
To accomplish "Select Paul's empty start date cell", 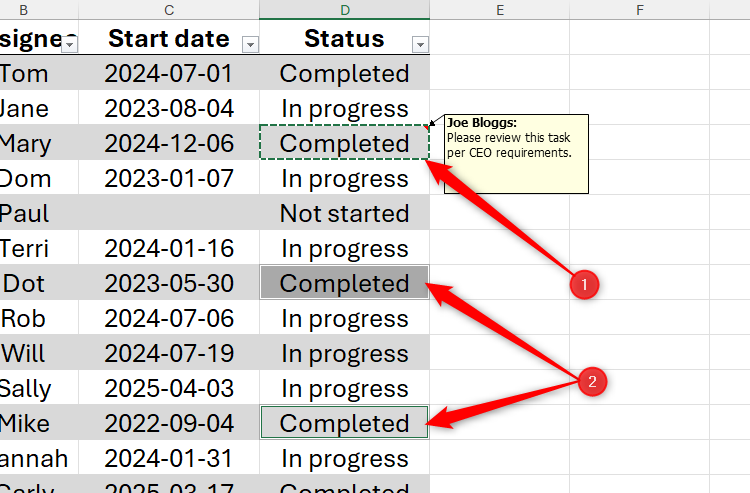I will click(x=169, y=213).
